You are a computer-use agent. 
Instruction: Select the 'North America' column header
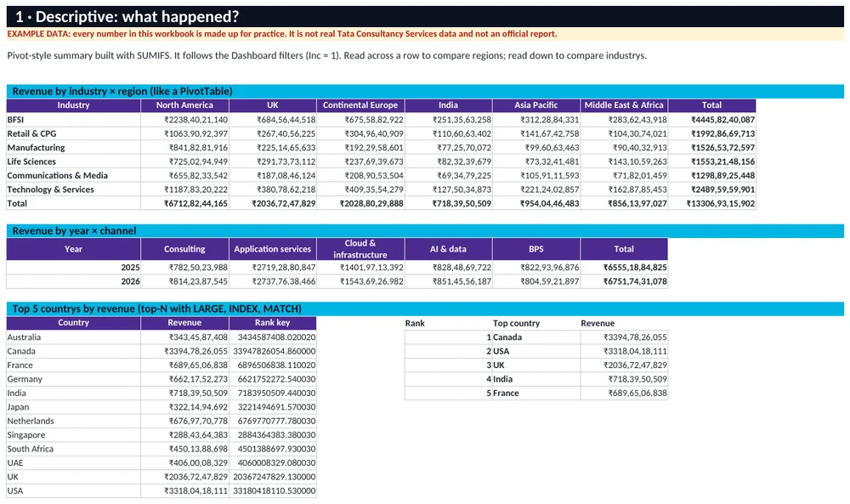point(184,105)
